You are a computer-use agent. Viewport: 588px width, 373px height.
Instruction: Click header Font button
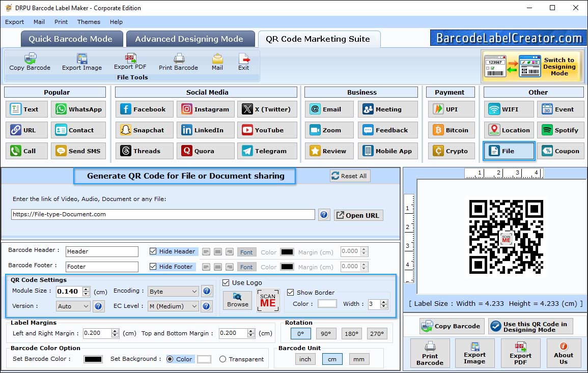click(246, 252)
